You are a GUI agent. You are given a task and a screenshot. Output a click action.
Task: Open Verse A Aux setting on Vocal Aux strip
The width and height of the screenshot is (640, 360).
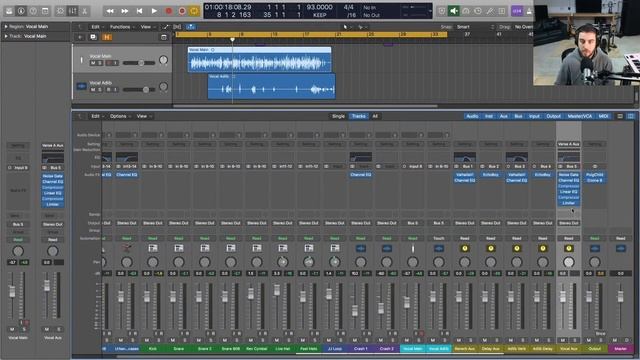569,144
